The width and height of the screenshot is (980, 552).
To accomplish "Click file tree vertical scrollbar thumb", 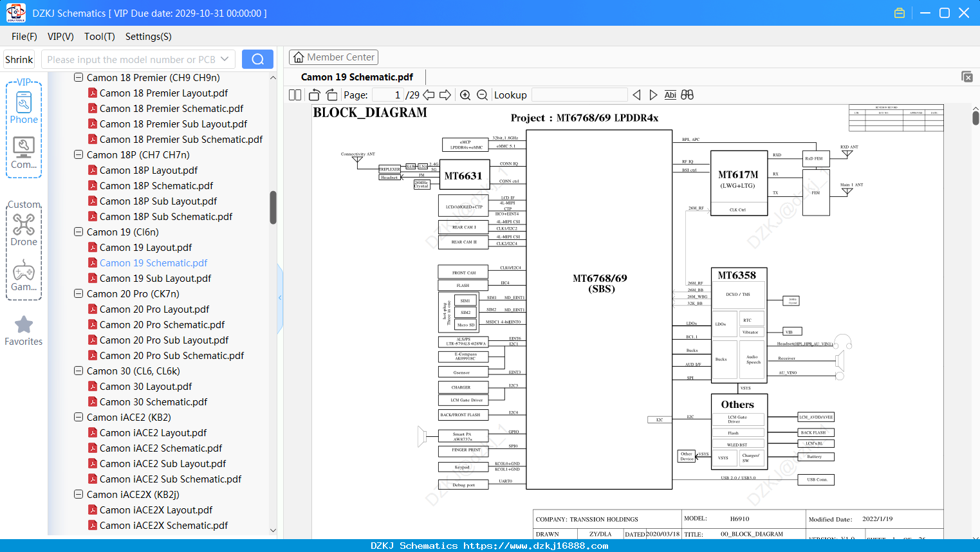I will [273, 207].
